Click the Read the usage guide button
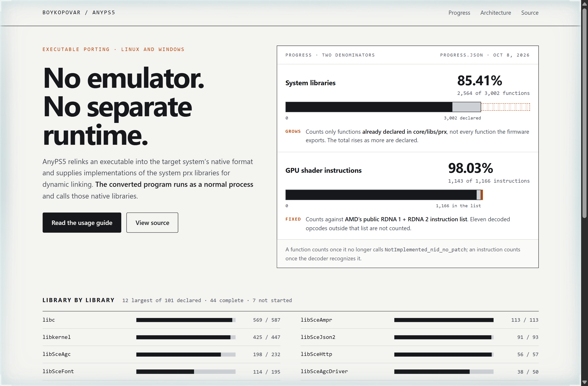The height and width of the screenshot is (386, 588). click(x=82, y=222)
